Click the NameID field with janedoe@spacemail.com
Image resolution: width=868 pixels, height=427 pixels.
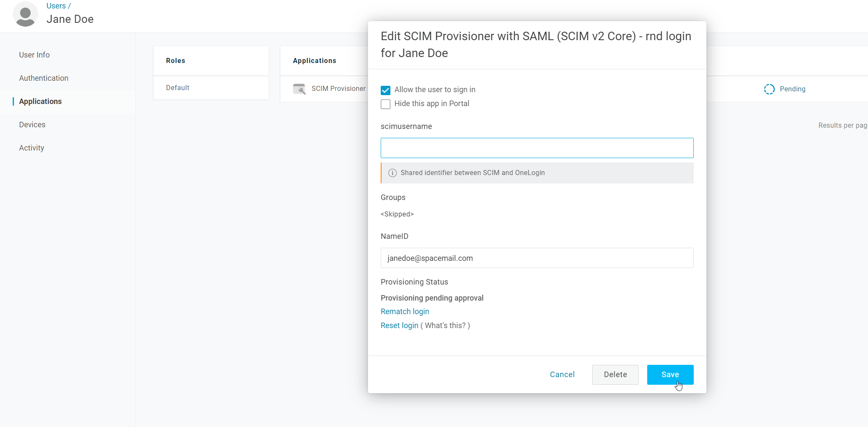(537, 258)
